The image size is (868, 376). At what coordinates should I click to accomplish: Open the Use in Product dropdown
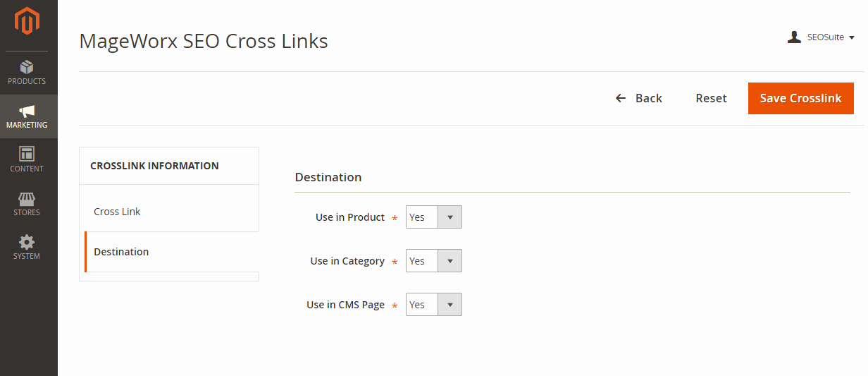[434, 217]
